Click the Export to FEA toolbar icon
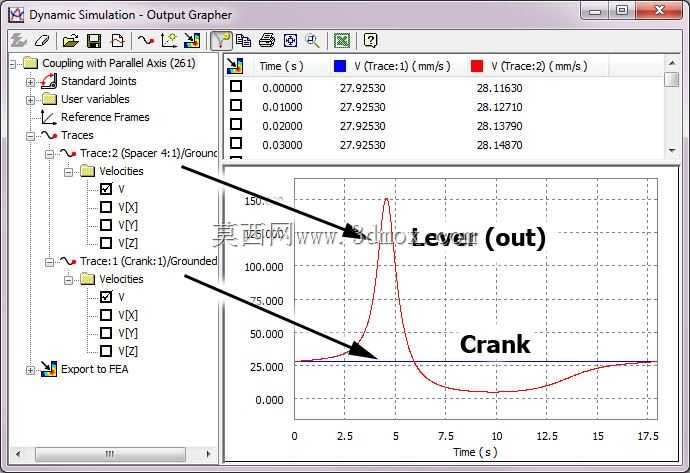 click(x=192, y=41)
